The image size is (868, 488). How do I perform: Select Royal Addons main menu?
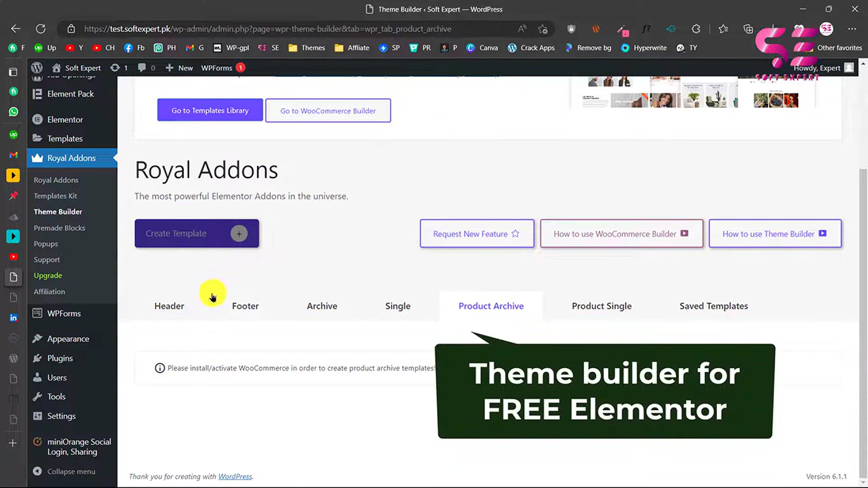72,158
